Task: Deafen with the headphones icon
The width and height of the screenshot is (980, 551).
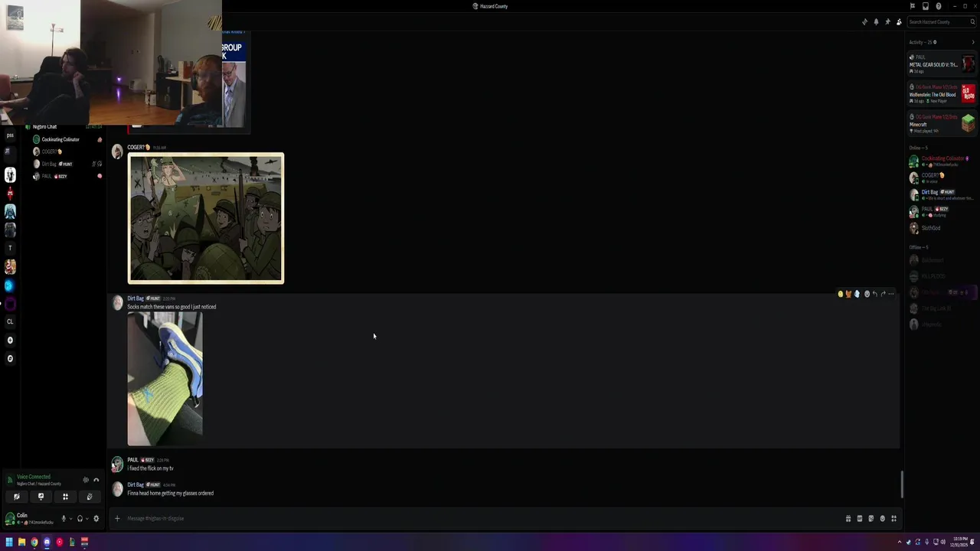Action: click(80, 519)
